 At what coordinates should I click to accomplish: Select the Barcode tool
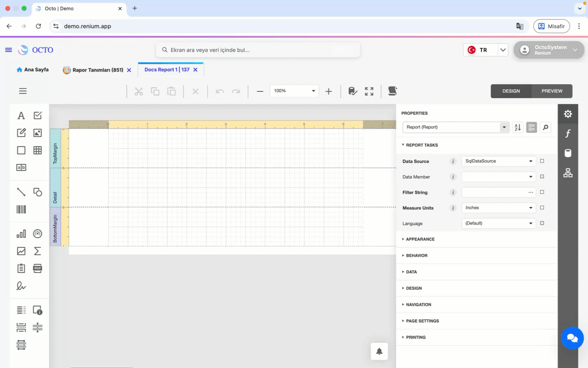coord(21,209)
